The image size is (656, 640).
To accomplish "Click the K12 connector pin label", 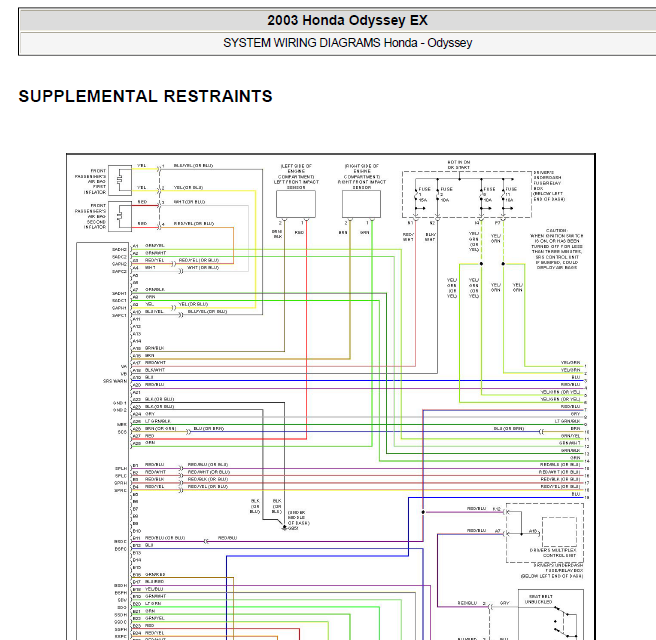I will [x=497, y=509].
